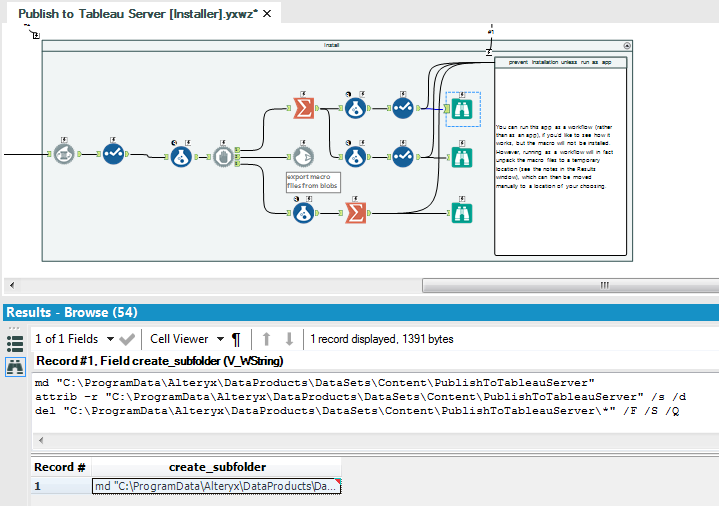Image resolution: width=719 pixels, height=506 pixels.
Task: Click the middle-row Select checkmark tool
Action: (403, 157)
